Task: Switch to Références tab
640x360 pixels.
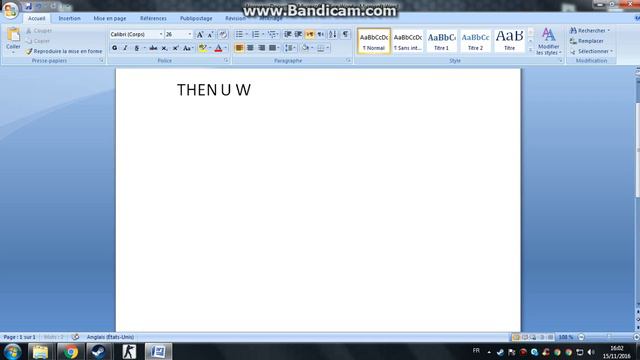Action: [153, 18]
